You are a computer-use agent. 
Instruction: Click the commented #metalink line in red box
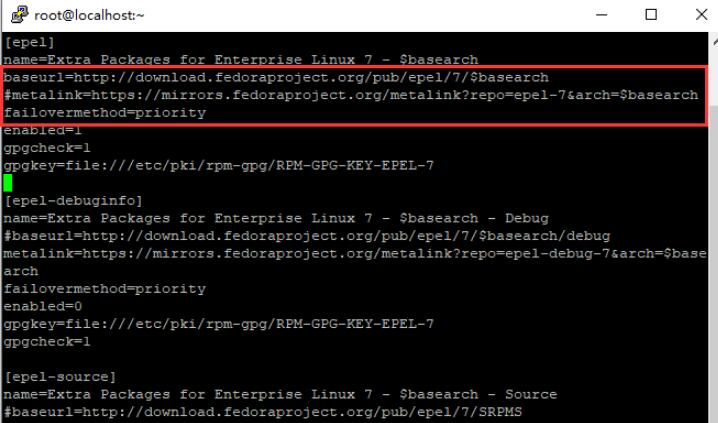tap(351, 95)
